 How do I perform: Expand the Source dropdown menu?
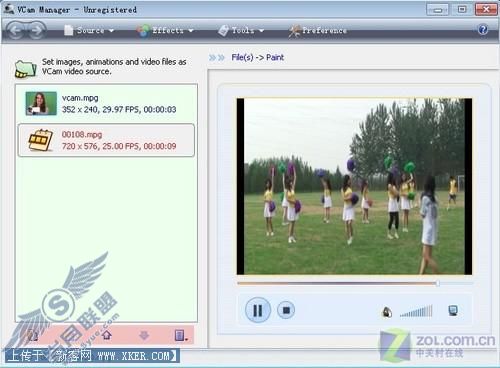(x=89, y=30)
